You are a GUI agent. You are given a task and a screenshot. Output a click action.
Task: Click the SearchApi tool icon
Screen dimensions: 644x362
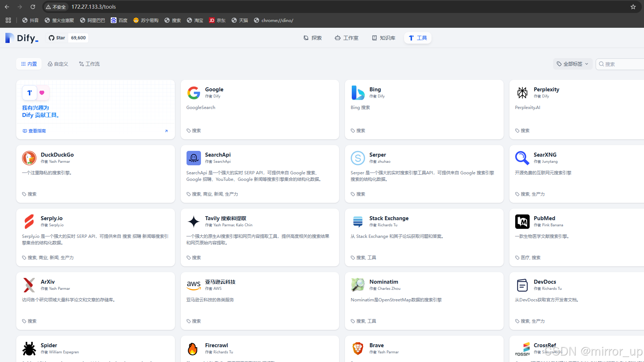point(194,158)
